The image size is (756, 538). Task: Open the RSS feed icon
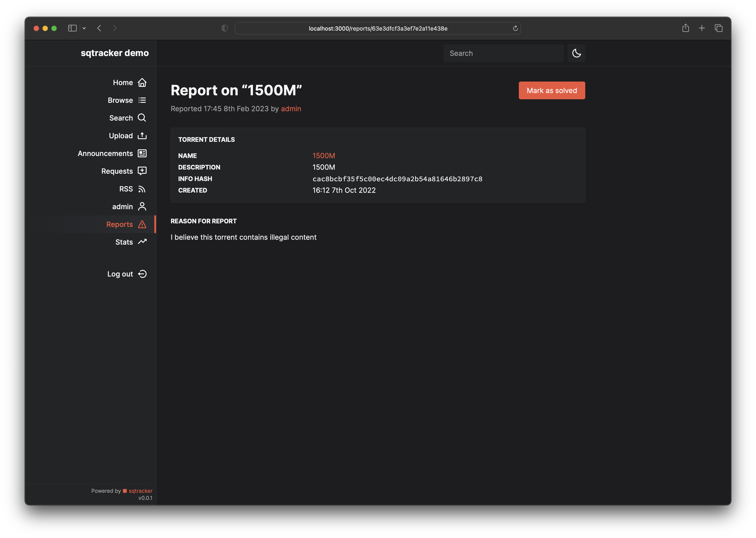pyautogui.click(x=142, y=189)
